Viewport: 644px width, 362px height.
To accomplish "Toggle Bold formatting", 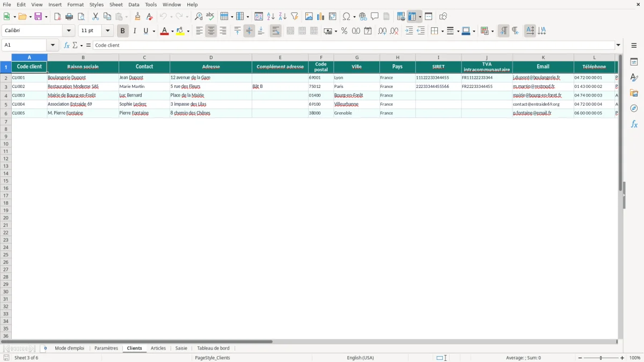I will [122, 31].
